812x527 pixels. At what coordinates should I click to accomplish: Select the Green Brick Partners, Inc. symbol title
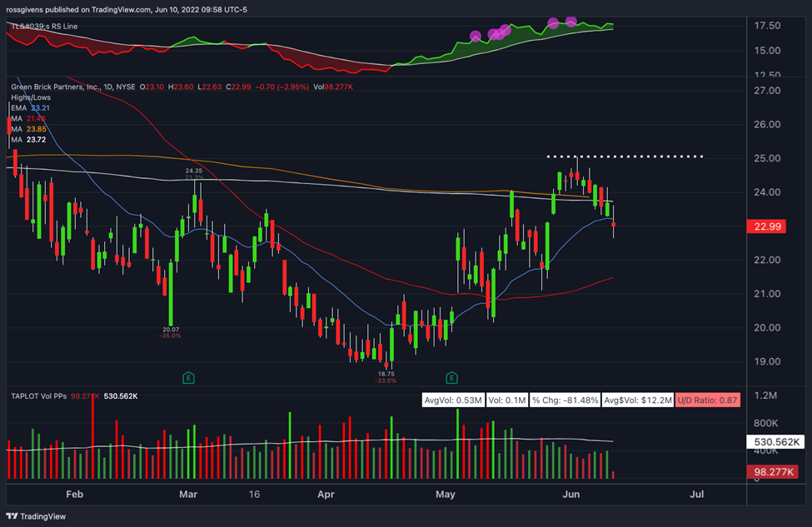[x=73, y=87]
